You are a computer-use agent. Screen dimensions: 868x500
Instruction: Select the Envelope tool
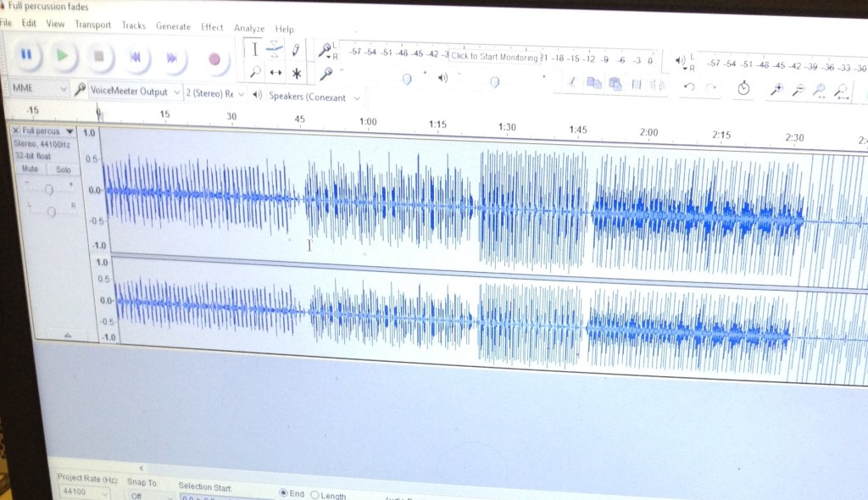[x=275, y=50]
